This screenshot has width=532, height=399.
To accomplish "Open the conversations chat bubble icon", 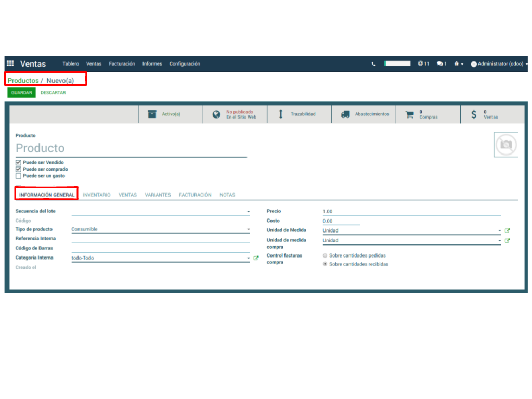I will [x=441, y=63].
